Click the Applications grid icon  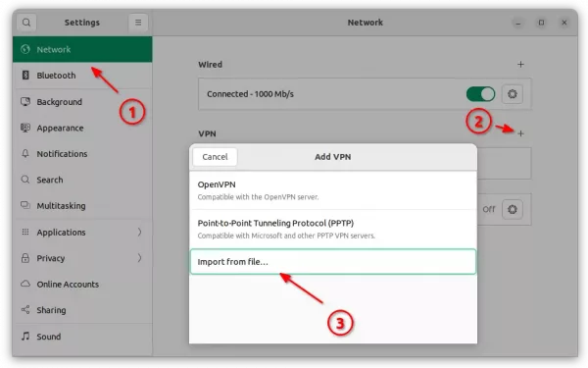25,232
